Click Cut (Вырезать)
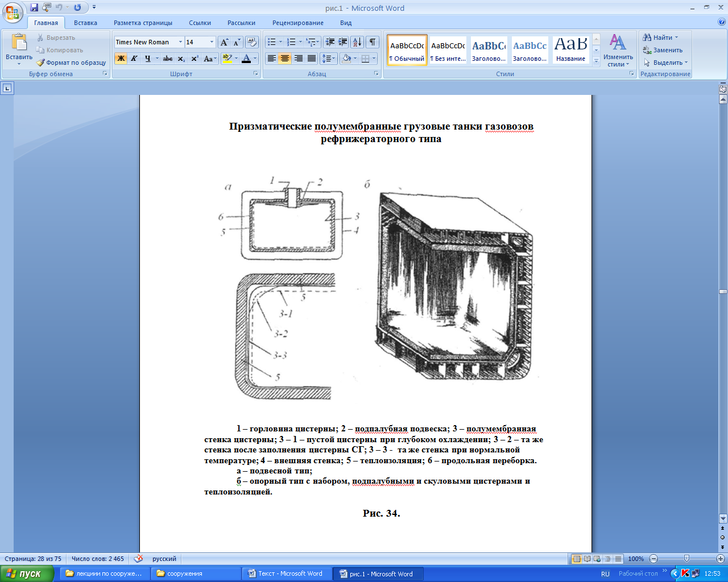 click(56, 38)
